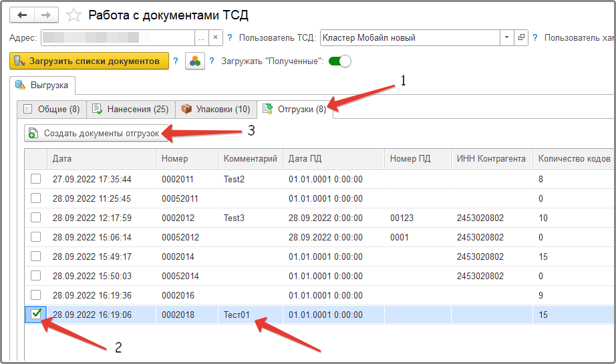Expand the Пользователь ТСД dropdown list
The width and height of the screenshot is (616, 364).
point(507,37)
